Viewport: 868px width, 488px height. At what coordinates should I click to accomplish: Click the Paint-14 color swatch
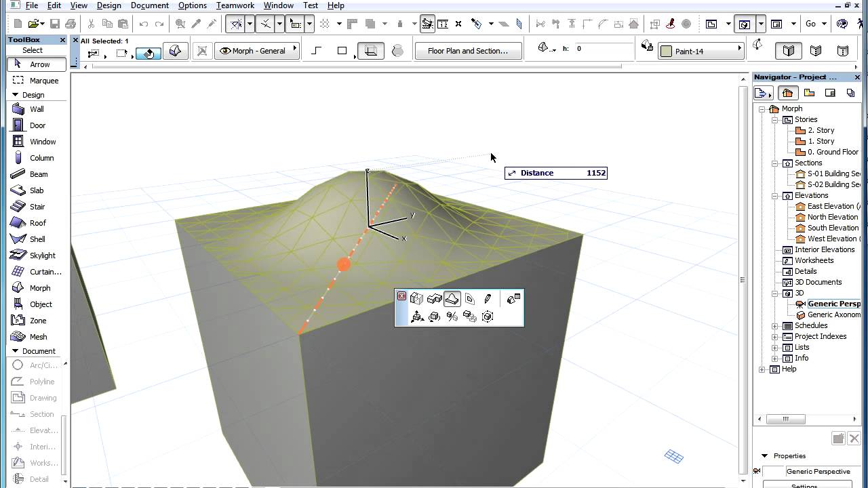click(666, 52)
